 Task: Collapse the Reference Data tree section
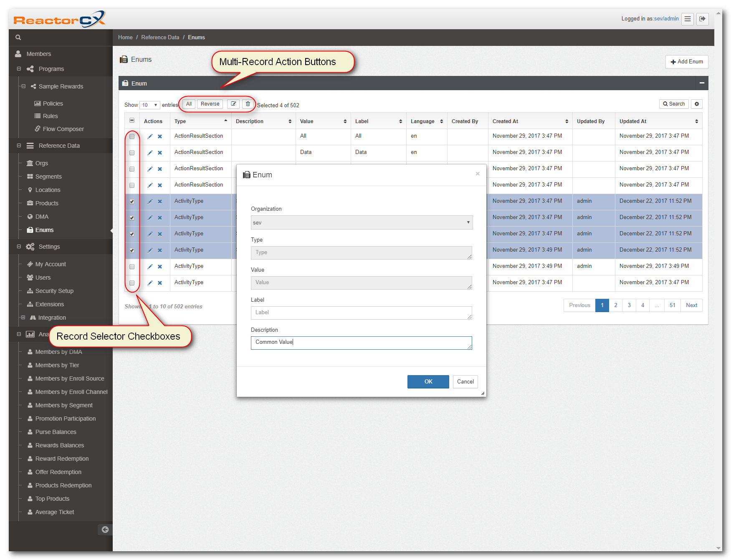pos(19,146)
